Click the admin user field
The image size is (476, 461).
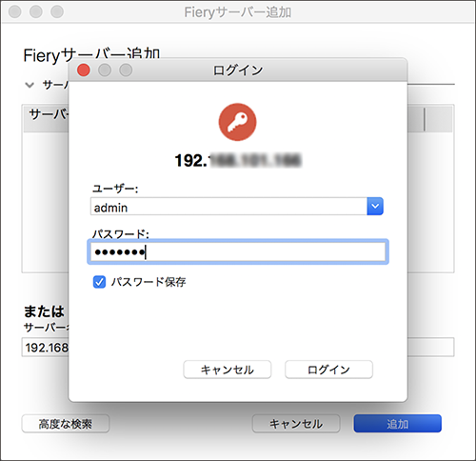[x=228, y=207]
